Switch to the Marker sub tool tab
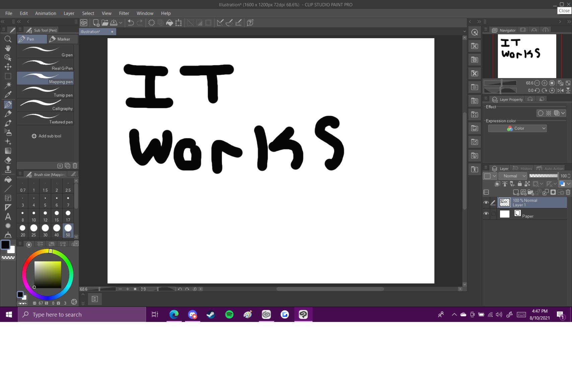Image resolution: width=572 pixels, height=392 pixels. [x=63, y=39]
